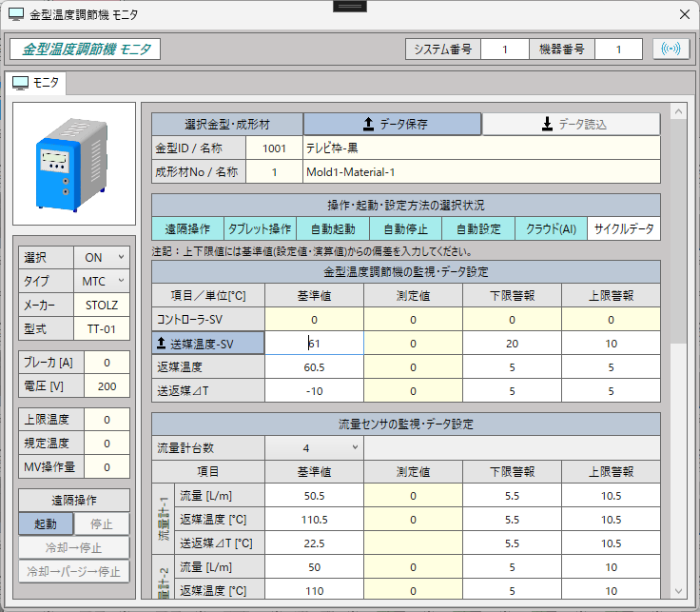Click the 返媒温度 基準値 cell 60.5
The image size is (700, 612).
(x=314, y=367)
